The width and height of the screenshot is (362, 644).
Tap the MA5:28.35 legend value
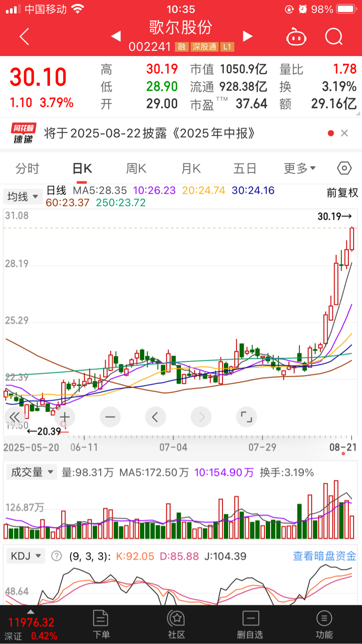point(99,190)
